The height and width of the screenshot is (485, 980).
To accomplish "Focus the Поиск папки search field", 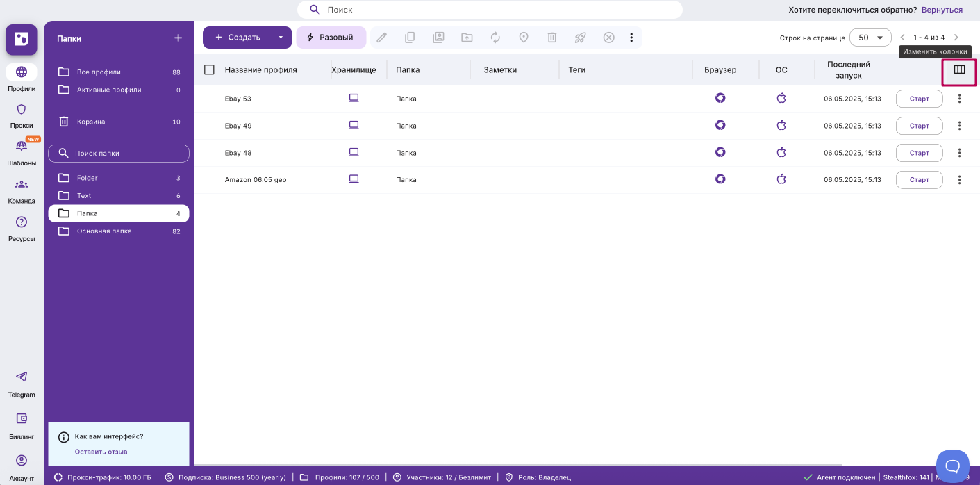I will coord(119,154).
